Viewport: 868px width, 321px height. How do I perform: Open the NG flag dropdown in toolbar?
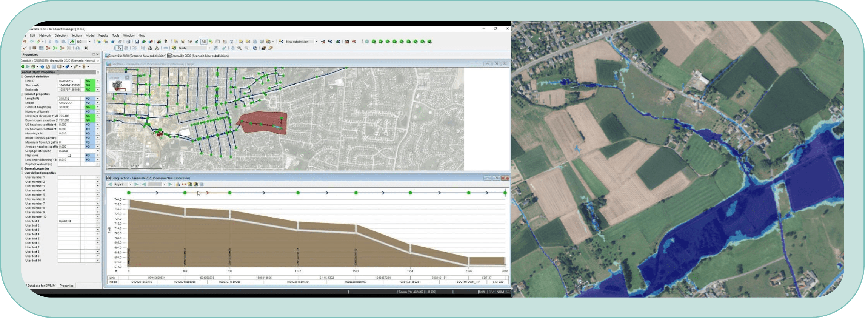coord(89,42)
